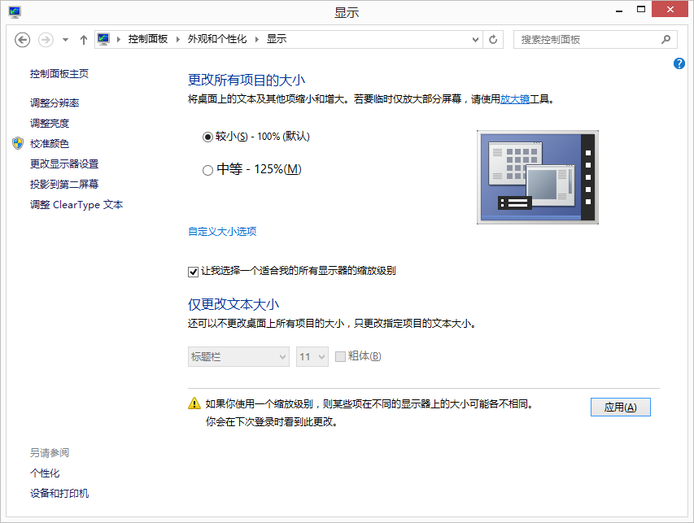
Task: Click the 应用(A) button
Action: tap(621, 407)
